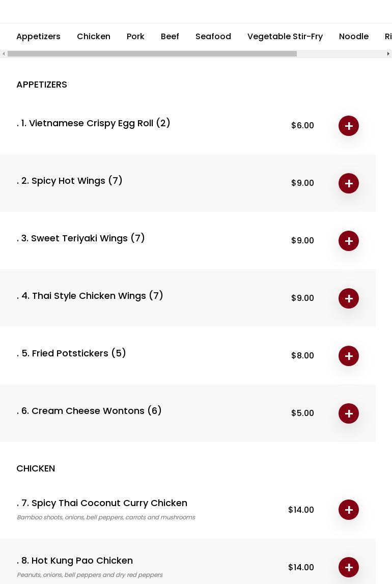This screenshot has height=584, width=392.
Task: Add Sweet Teriyaki Wings to order
Action: [349, 241]
